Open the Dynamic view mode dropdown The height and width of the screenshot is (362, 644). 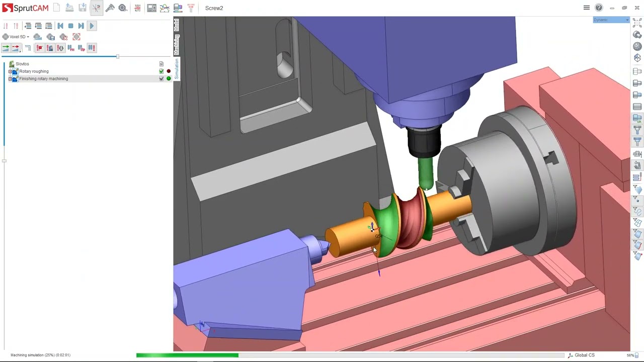pyautogui.click(x=611, y=20)
